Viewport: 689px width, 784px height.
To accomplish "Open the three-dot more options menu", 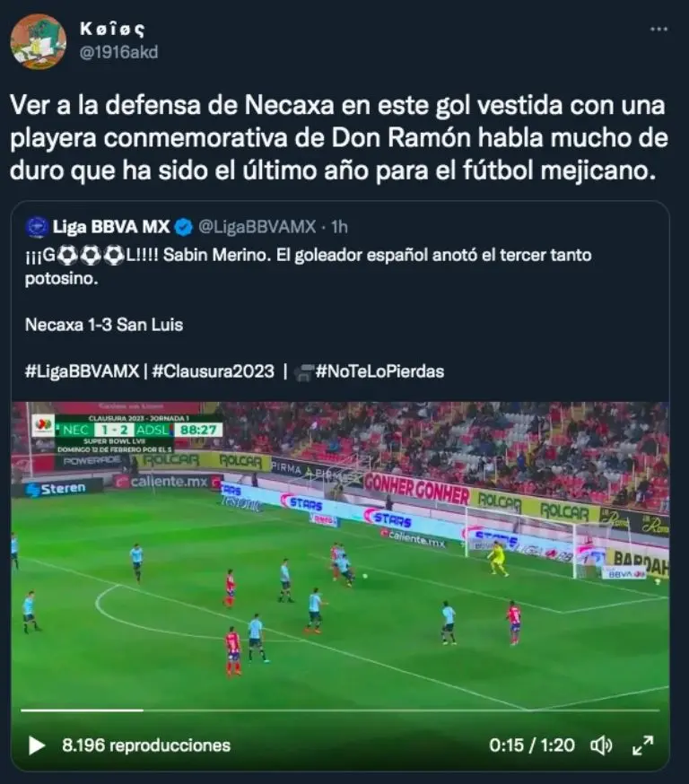I will tap(658, 29).
